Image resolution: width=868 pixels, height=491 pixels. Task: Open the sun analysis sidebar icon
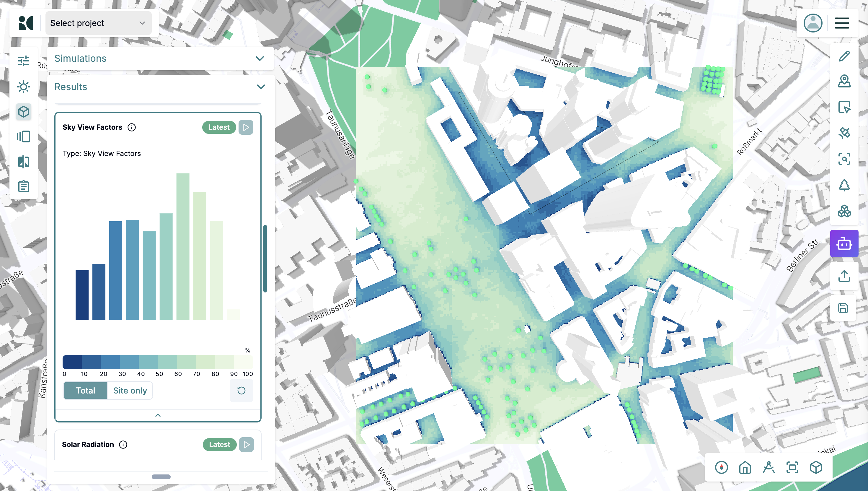24,87
